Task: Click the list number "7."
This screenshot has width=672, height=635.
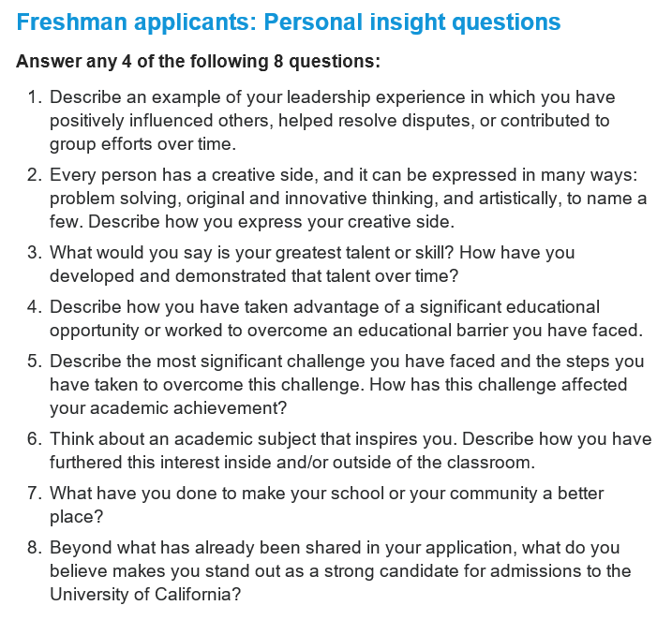Action: (35, 493)
